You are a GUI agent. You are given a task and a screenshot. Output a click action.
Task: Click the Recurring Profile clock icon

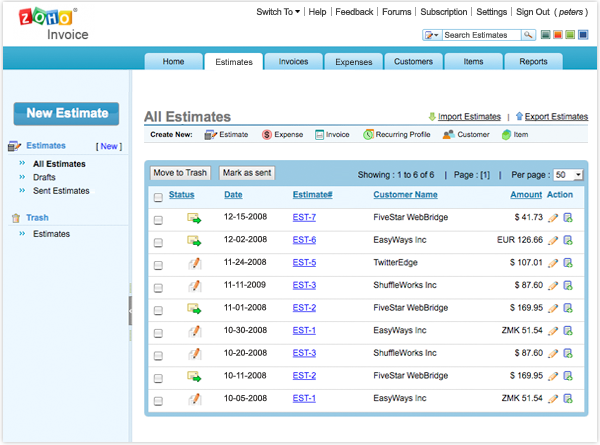coord(368,135)
